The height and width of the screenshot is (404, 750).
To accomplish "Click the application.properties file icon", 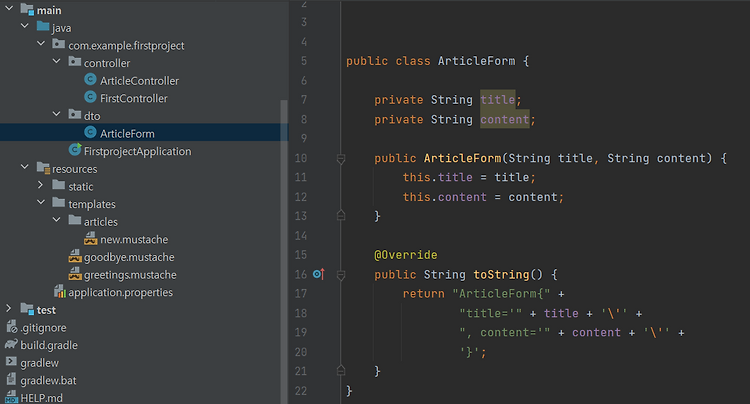I will (59, 291).
